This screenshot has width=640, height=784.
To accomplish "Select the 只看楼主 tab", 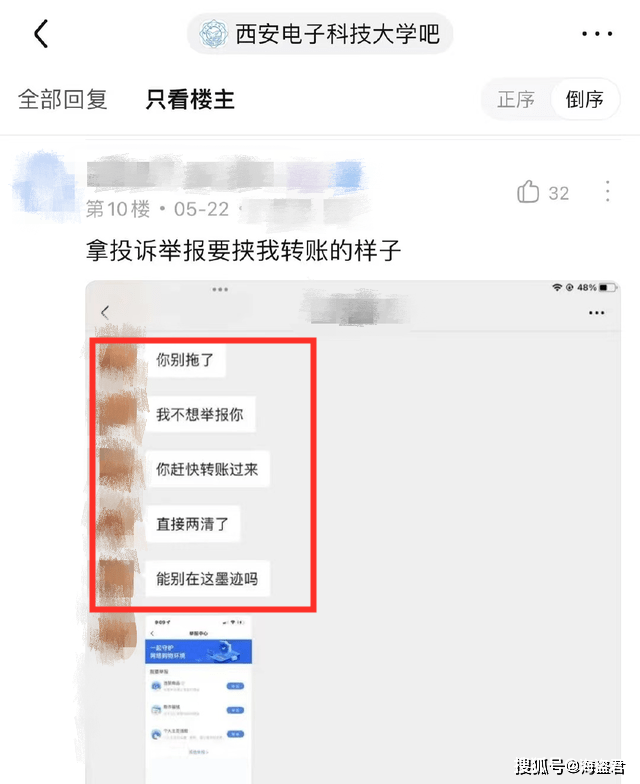I will click(x=190, y=99).
